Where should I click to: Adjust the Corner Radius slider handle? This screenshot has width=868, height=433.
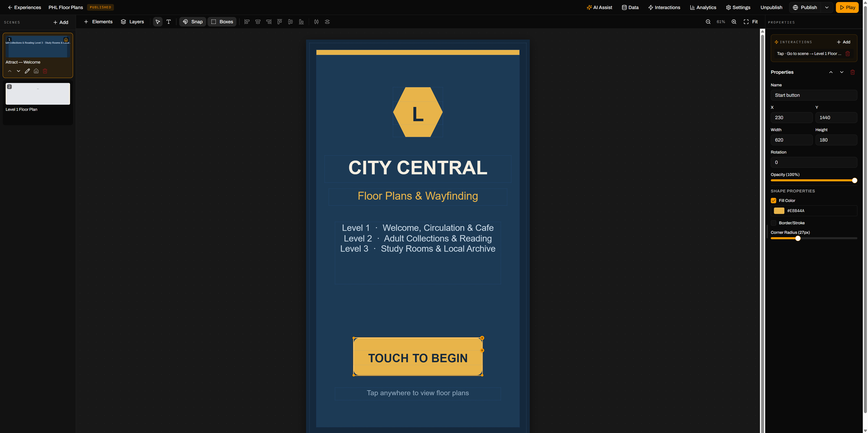coord(797,239)
